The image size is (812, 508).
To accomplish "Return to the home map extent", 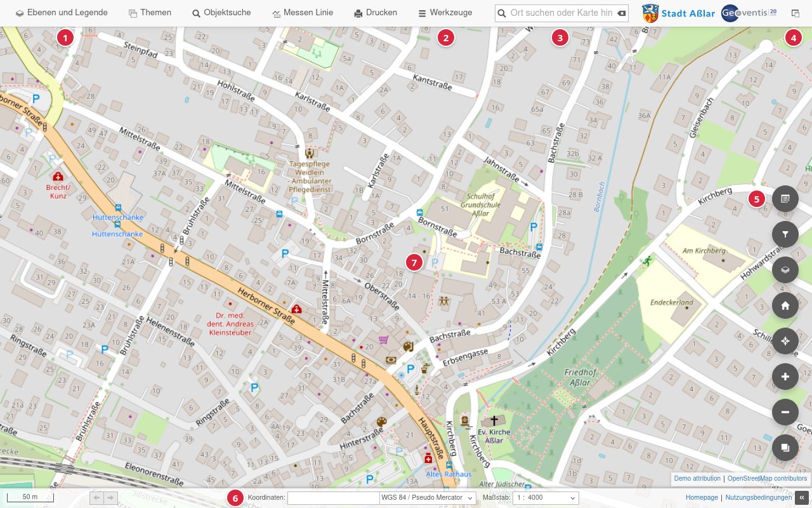I will 785,305.
